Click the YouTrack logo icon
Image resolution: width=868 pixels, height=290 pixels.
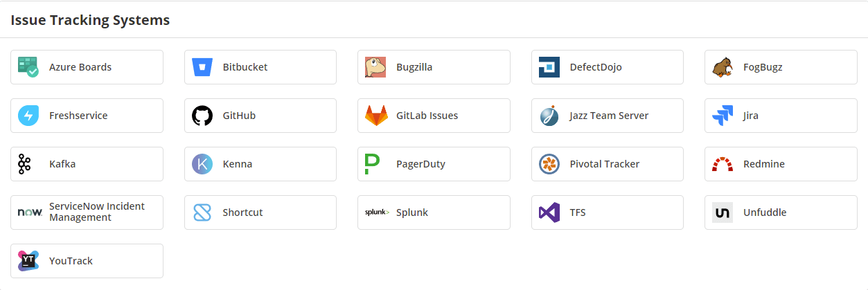tap(28, 261)
